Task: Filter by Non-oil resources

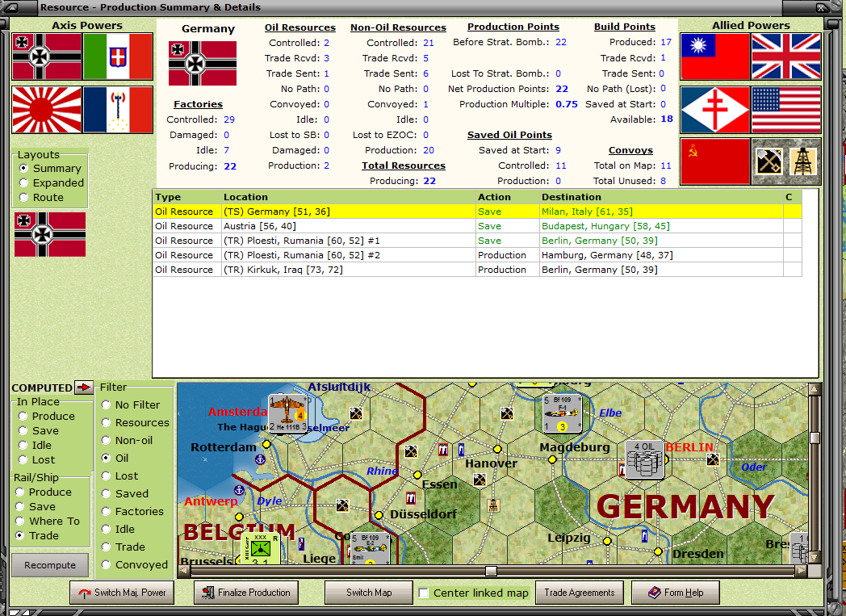Action: point(107,440)
